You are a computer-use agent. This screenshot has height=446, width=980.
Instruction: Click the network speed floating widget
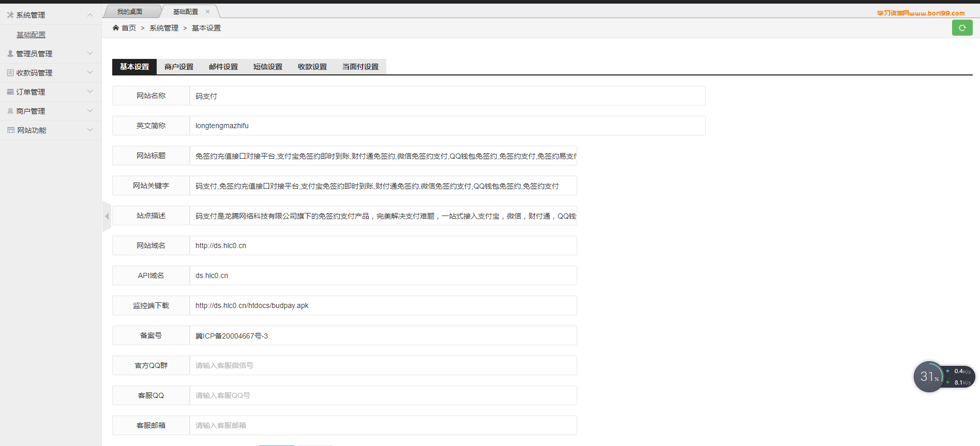[x=944, y=377]
